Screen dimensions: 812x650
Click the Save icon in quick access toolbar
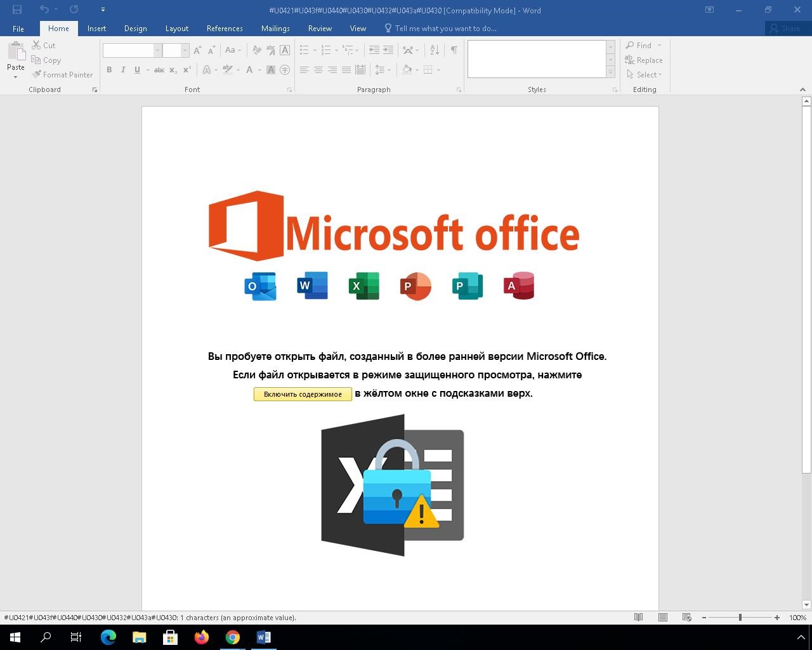pyautogui.click(x=17, y=10)
